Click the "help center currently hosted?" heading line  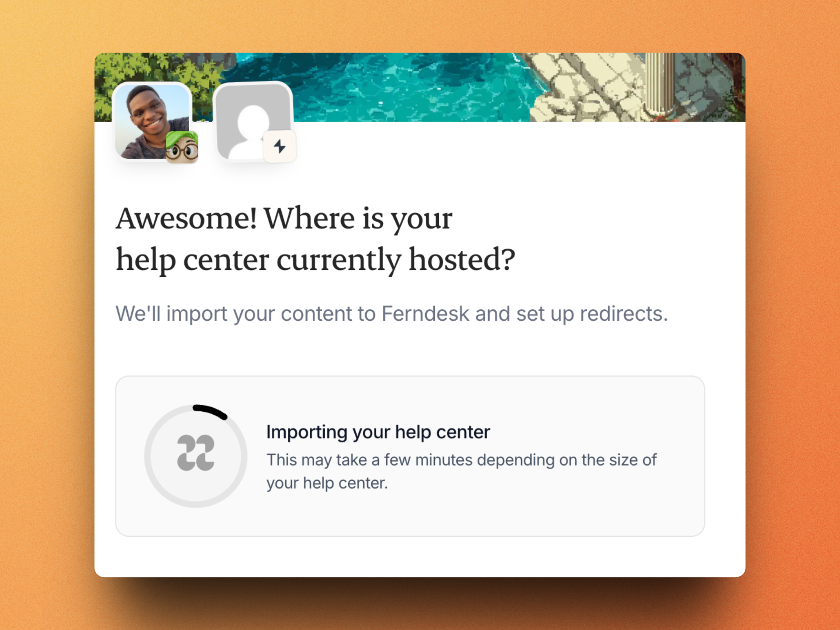coord(315,259)
